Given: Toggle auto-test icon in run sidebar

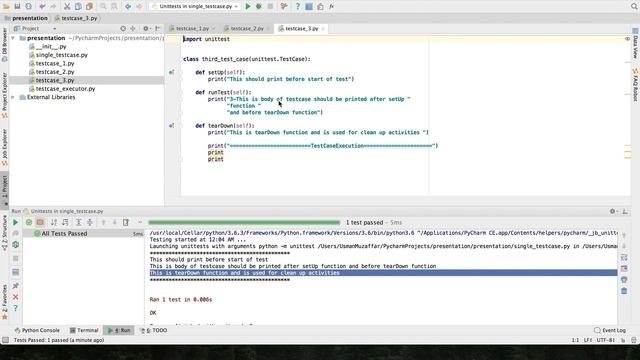Looking at the screenshot, I should (16, 244).
